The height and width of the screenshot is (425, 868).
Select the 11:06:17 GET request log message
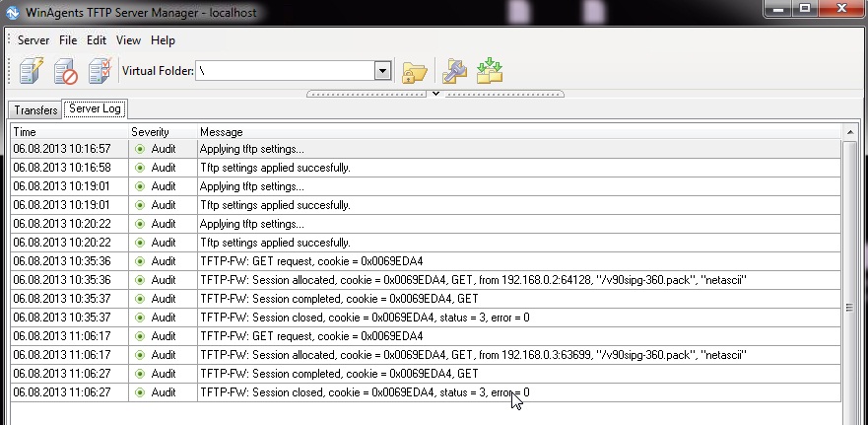pyautogui.click(x=311, y=336)
